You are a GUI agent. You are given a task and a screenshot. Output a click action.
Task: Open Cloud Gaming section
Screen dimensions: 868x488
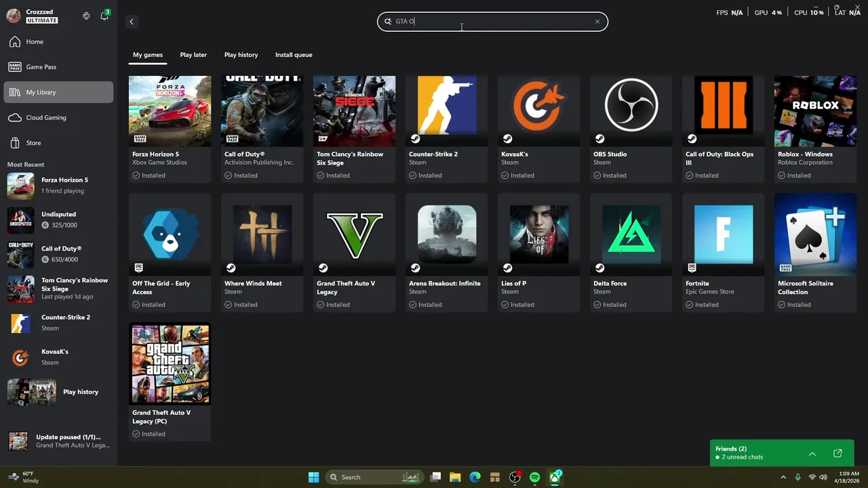tap(58, 118)
